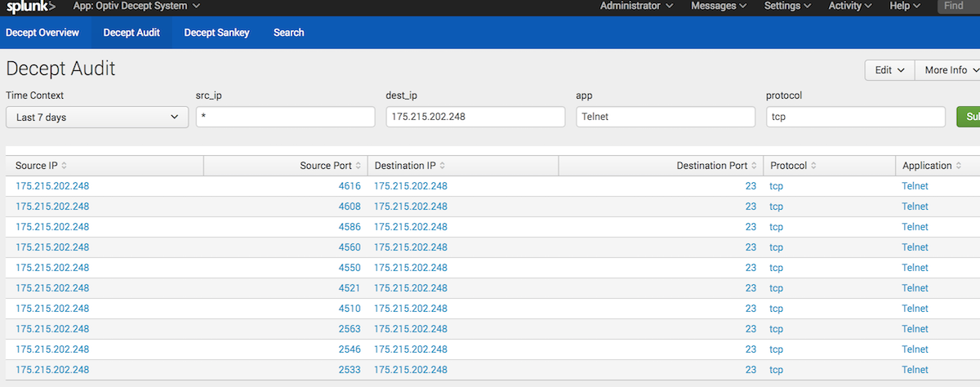980x387 pixels.
Task: Click destination port 23 in row 4586
Action: click(751, 227)
